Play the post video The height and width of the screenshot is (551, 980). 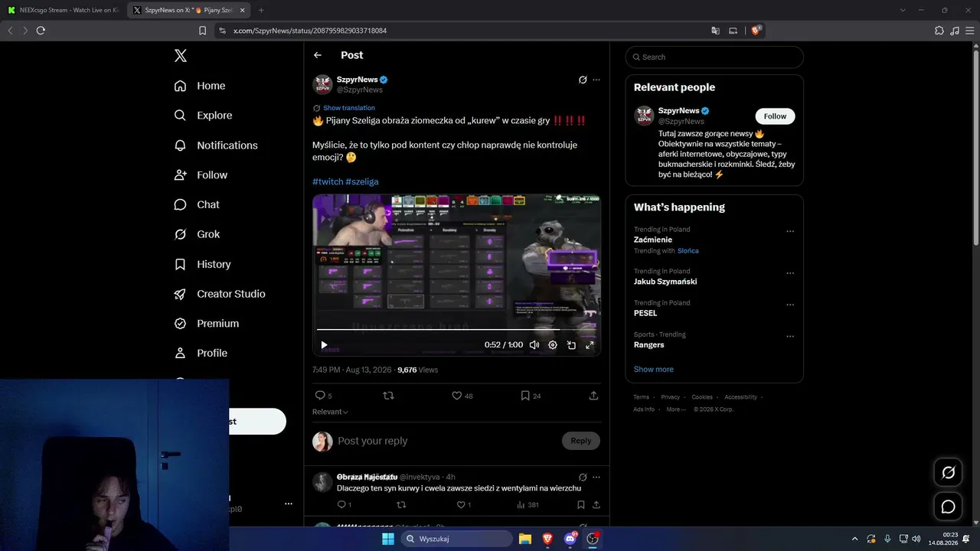pos(324,345)
